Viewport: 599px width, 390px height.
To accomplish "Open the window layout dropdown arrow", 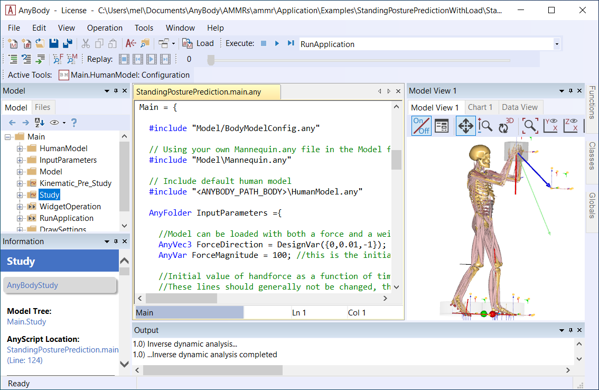I will pos(173,44).
